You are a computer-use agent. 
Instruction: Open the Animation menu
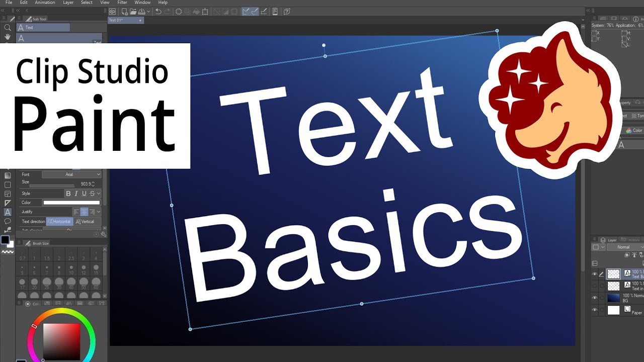[45, 3]
